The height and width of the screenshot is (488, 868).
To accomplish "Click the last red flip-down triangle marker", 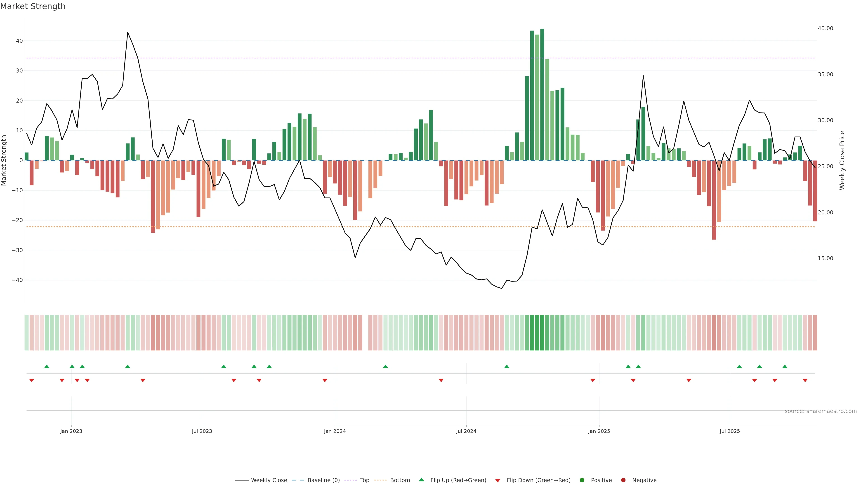I will (805, 380).
